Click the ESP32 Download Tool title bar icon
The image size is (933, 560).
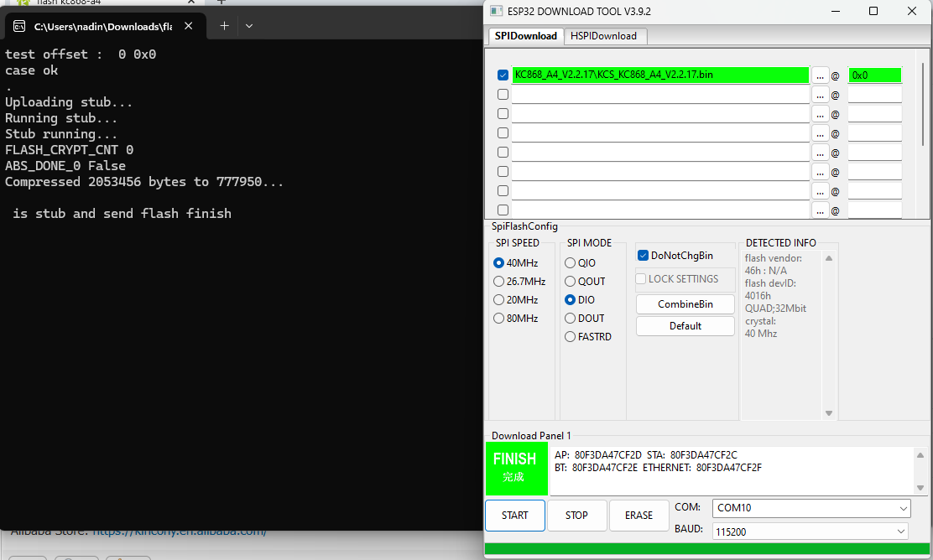[495, 11]
